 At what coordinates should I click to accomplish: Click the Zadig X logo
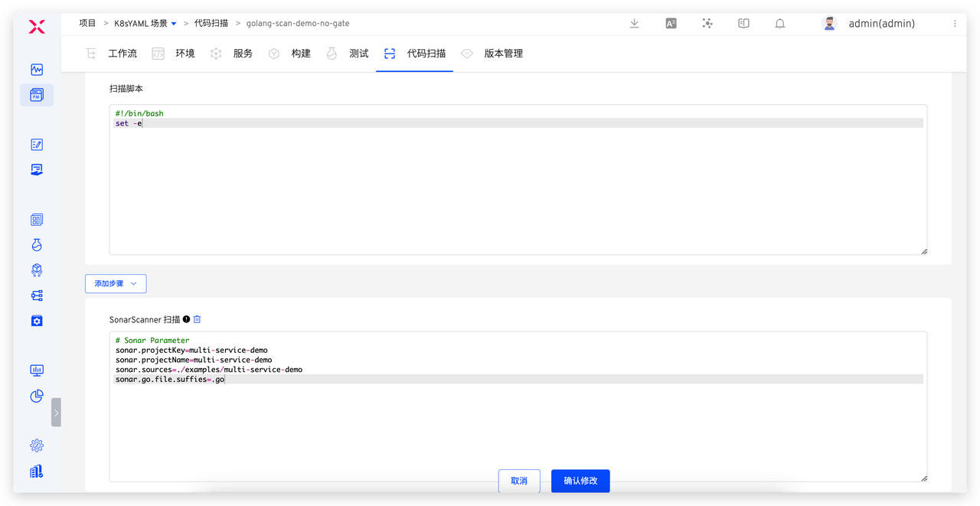pyautogui.click(x=37, y=28)
